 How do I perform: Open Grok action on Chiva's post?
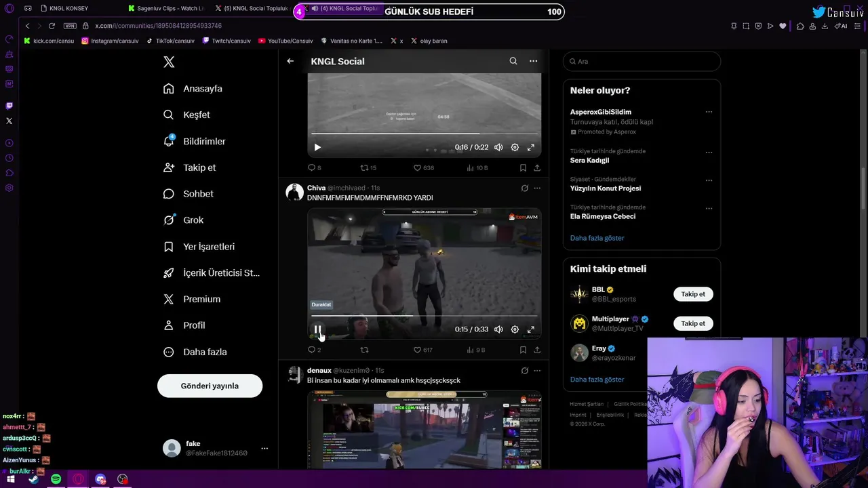point(524,188)
